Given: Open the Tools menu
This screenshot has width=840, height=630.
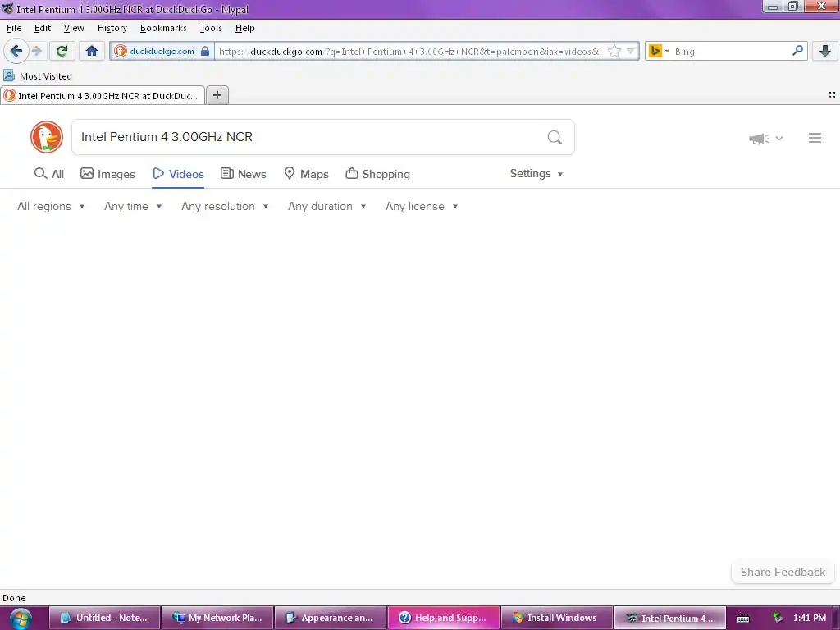Looking at the screenshot, I should [211, 28].
